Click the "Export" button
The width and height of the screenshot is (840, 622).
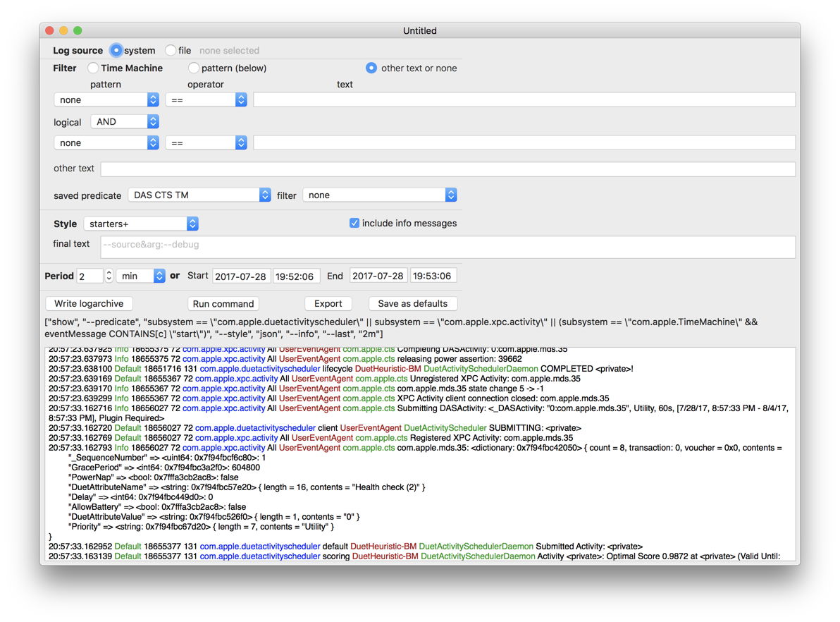[x=328, y=303]
